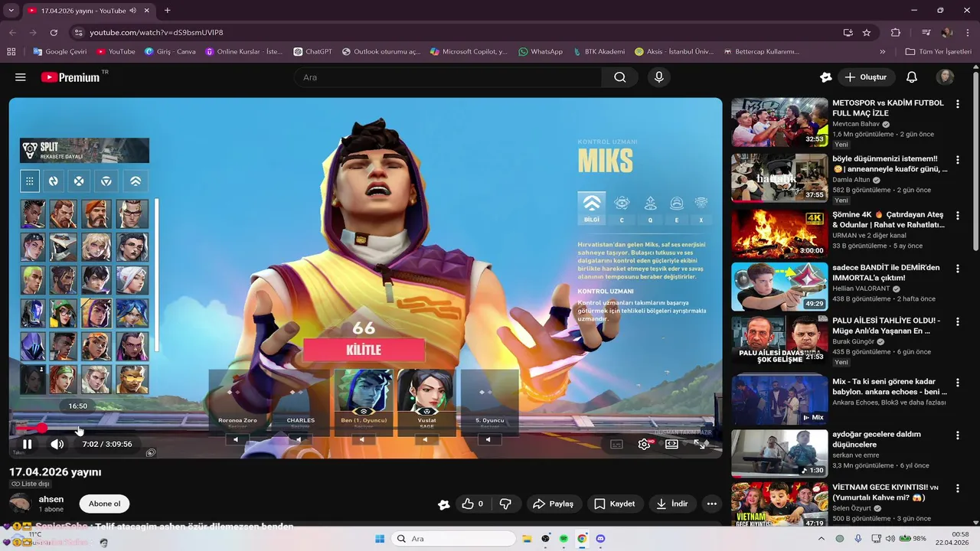
Task: Click the ahsen channel avatar
Action: coord(21,504)
